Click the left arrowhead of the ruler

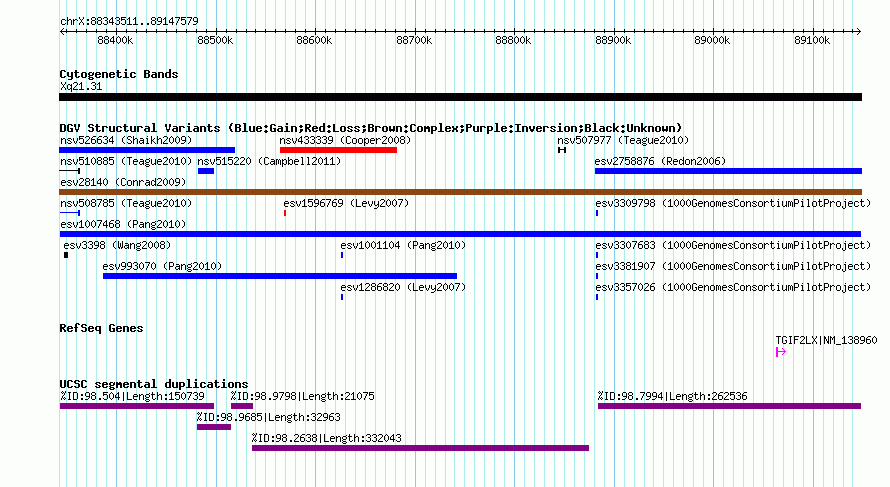pyautogui.click(x=62, y=32)
